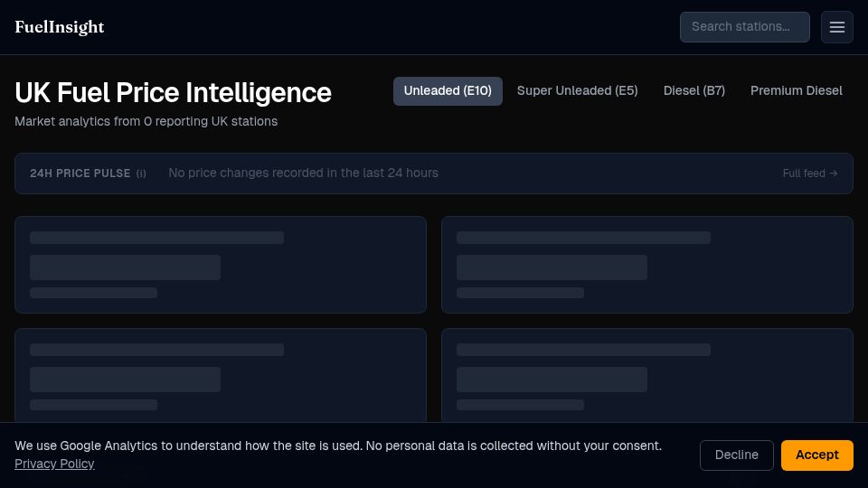
Task: Click the FuelInsight logo
Action: point(60,27)
